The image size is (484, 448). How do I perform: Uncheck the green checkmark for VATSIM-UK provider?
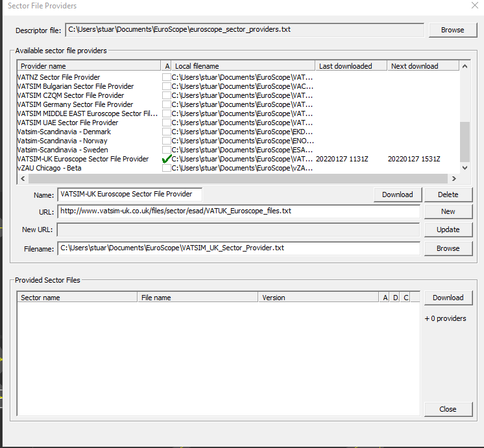(x=167, y=159)
